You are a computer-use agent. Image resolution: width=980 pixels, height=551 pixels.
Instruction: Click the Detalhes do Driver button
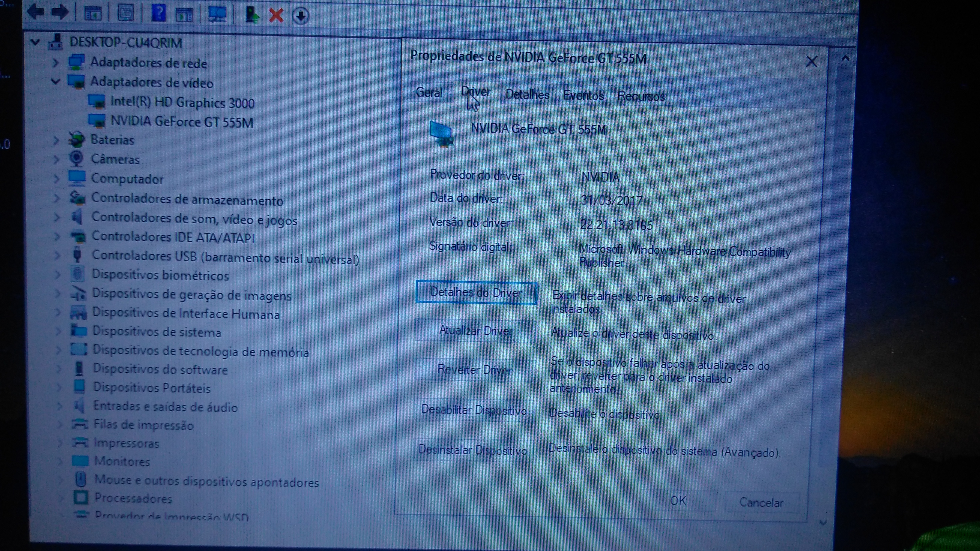[476, 292]
